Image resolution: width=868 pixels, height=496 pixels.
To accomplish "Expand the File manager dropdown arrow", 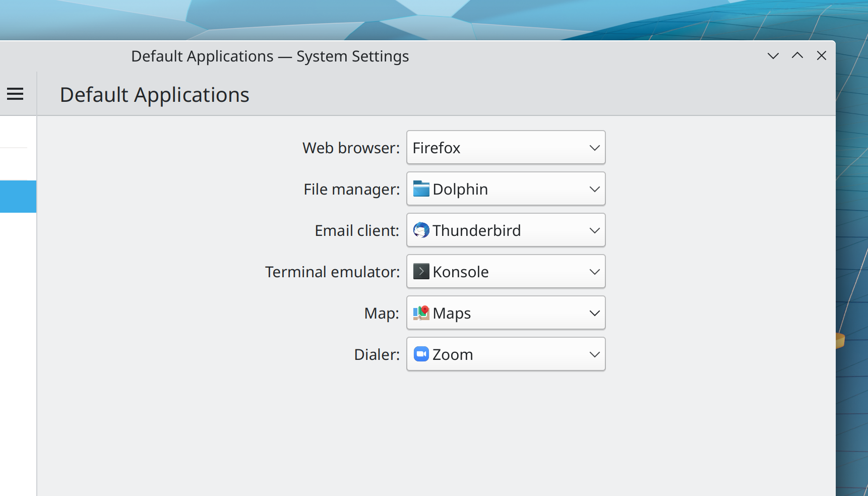I will pyautogui.click(x=594, y=189).
